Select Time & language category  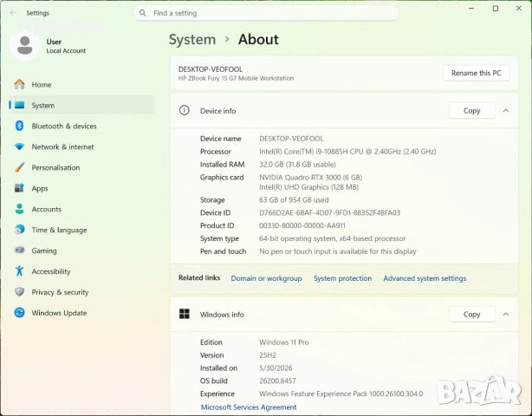tap(81, 230)
